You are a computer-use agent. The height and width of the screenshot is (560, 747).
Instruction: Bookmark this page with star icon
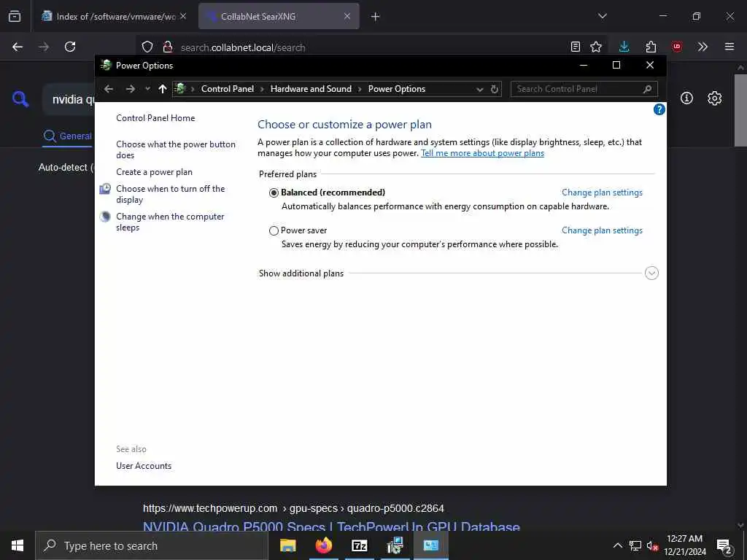pos(596,47)
